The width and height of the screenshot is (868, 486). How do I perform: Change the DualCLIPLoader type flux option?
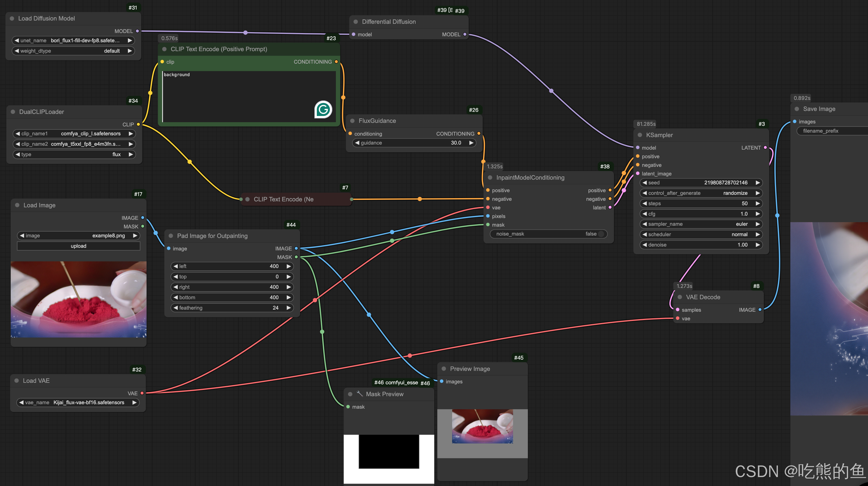point(74,154)
